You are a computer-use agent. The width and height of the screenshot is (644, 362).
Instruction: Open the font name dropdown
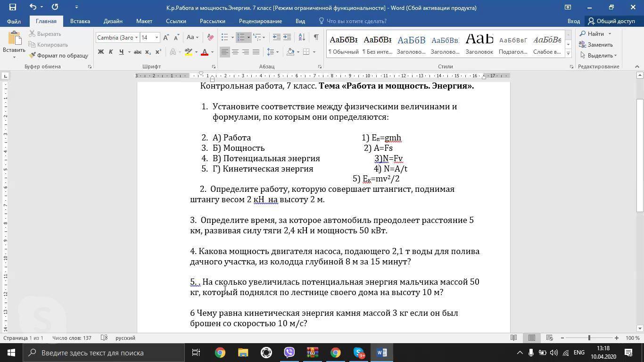point(136,37)
